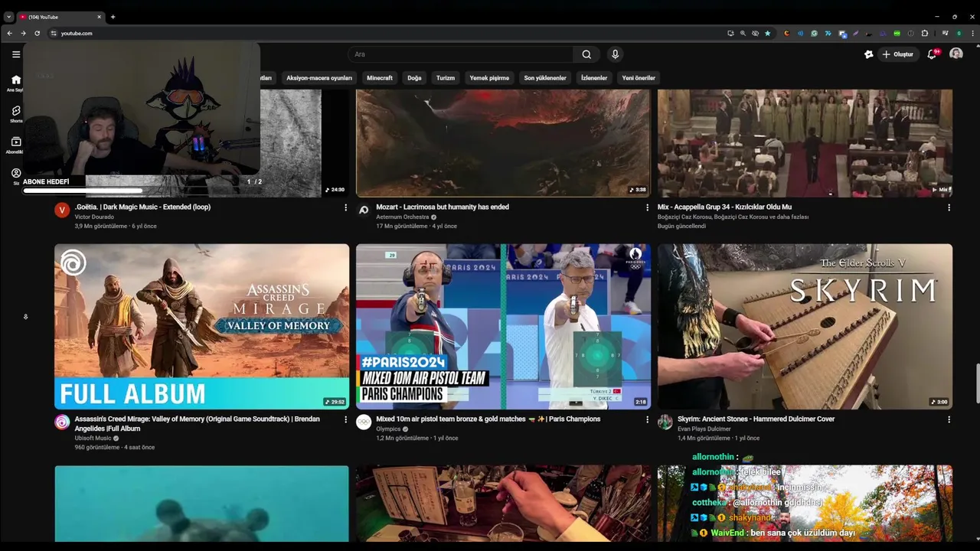The image size is (980, 551).
Task: Open options for Acappella Grup 34 mix
Action: pos(949,207)
